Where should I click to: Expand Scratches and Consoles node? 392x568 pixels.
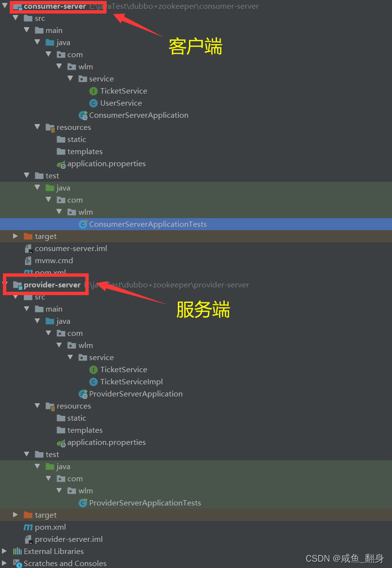click(4, 563)
